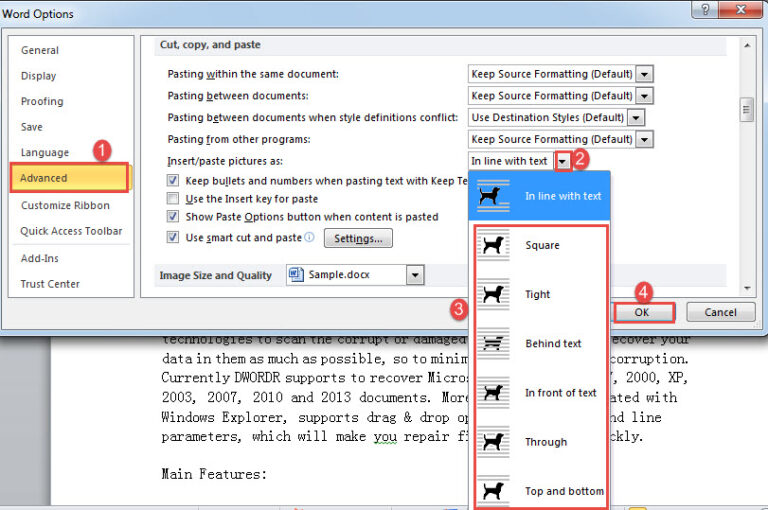The width and height of the screenshot is (768, 510).
Task: Open the Image Size and Quality document dropdown
Action: [x=415, y=275]
